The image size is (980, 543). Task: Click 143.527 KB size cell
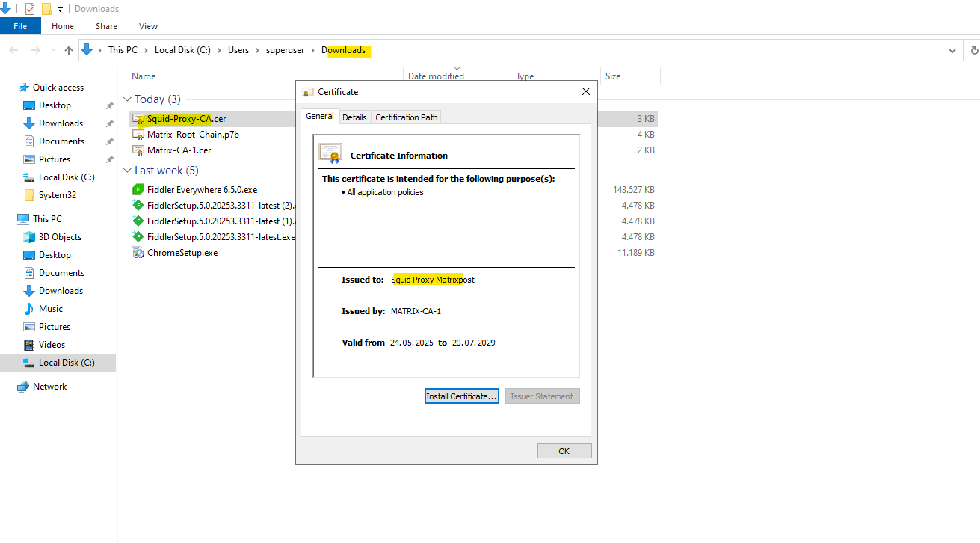tap(634, 190)
